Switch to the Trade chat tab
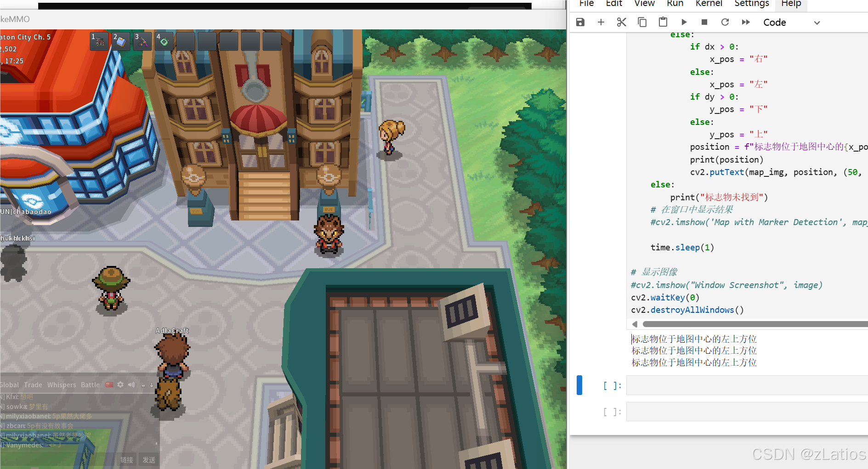 pos(33,385)
